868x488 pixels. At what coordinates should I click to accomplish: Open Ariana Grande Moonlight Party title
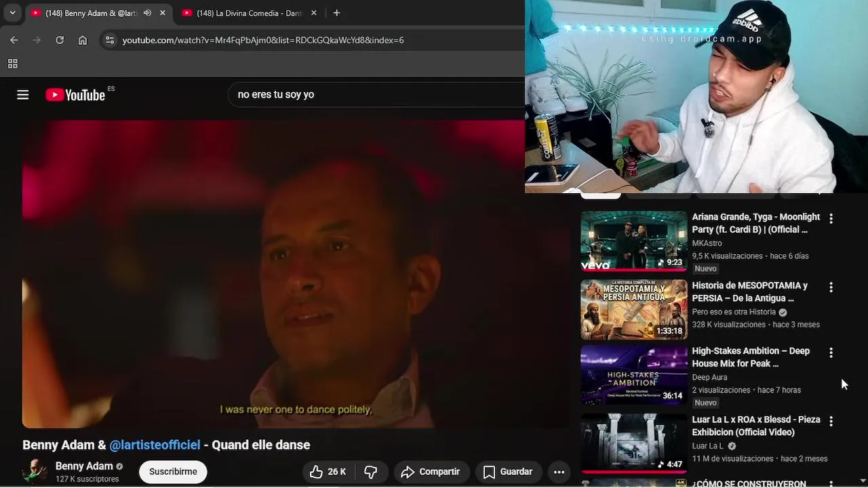coord(755,223)
